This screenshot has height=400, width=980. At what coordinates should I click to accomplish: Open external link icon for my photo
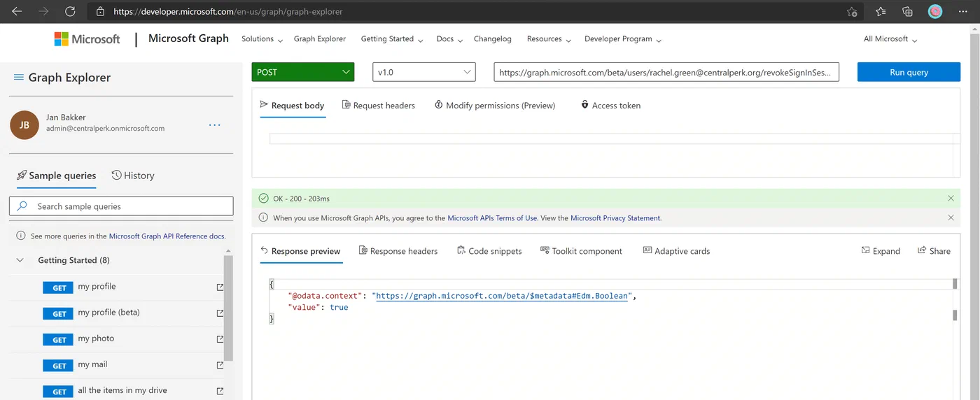point(220,339)
